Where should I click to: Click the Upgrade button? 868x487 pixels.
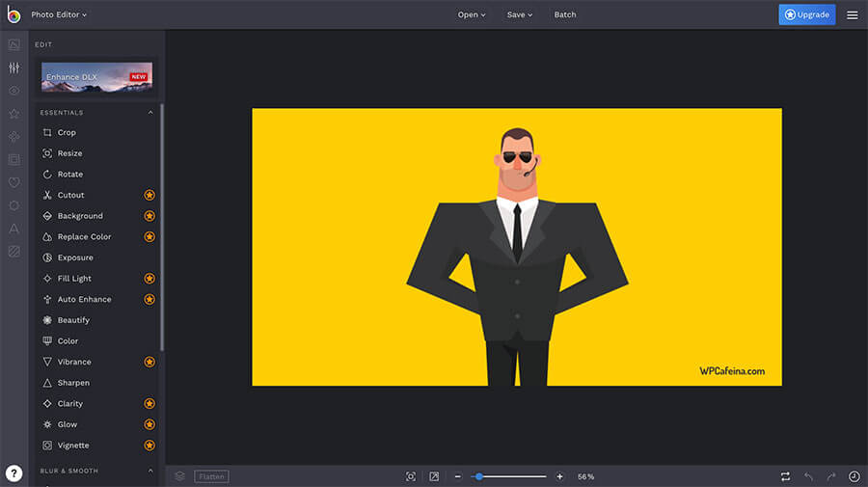coord(807,14)
